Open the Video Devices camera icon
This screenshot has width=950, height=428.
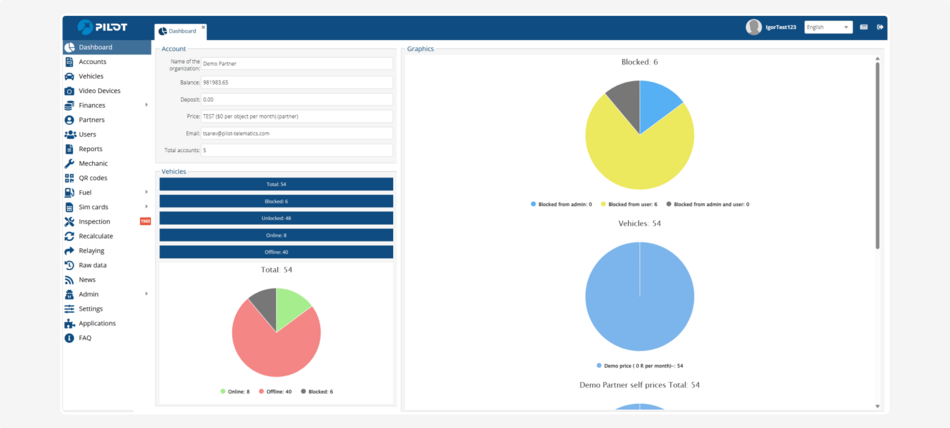coord(69,91)
